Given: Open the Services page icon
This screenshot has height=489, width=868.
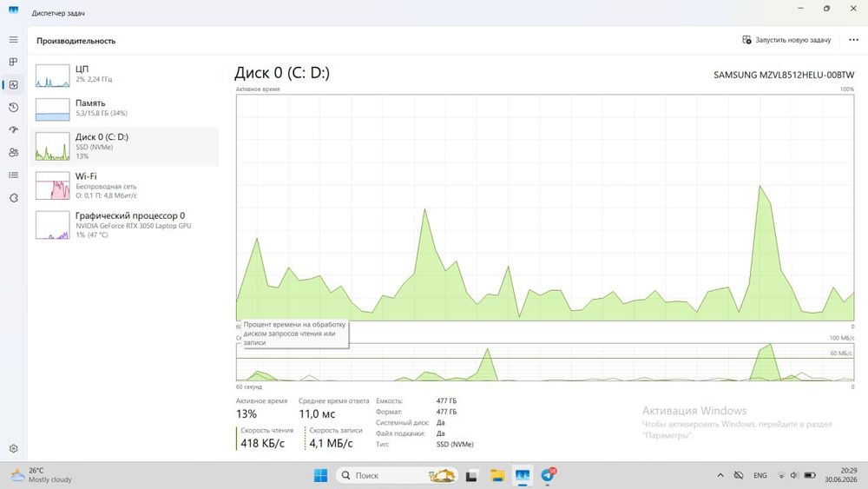Looking at the screenshot, I should 13,198.
